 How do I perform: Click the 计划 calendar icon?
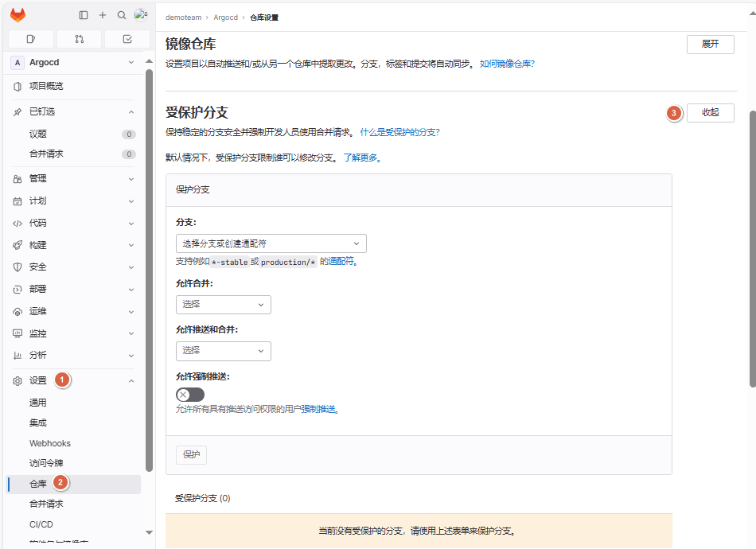18,201
